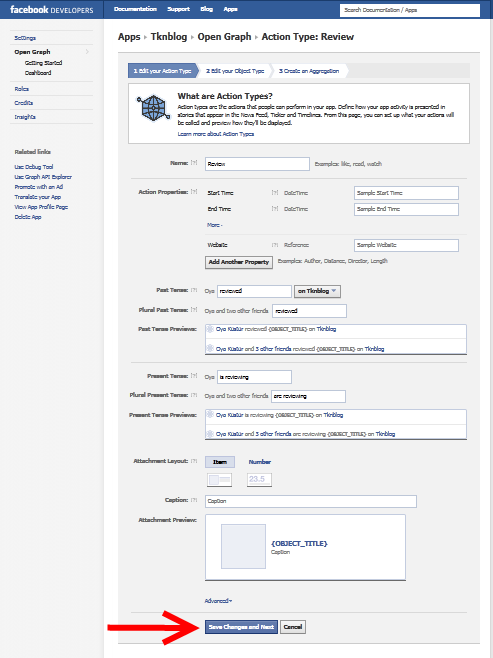Open View App Profile Page link
This screenshot has width=493, height=658.
pyautogui.click(x=41, y=207)
